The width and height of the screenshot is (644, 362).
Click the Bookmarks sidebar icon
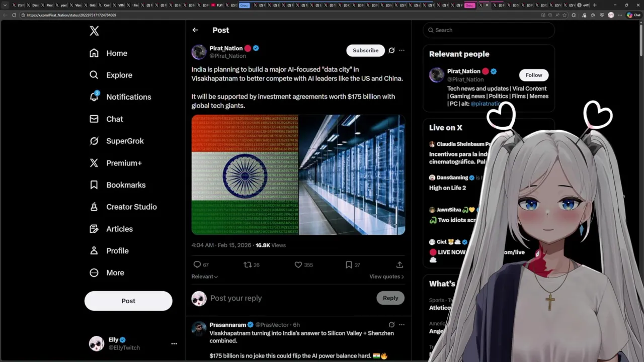(94, 185)
